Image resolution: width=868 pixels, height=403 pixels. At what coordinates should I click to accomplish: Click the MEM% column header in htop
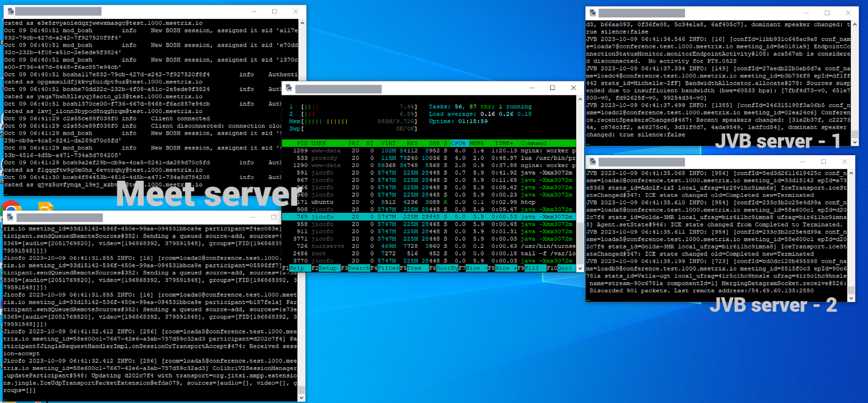tap(476, 143)
